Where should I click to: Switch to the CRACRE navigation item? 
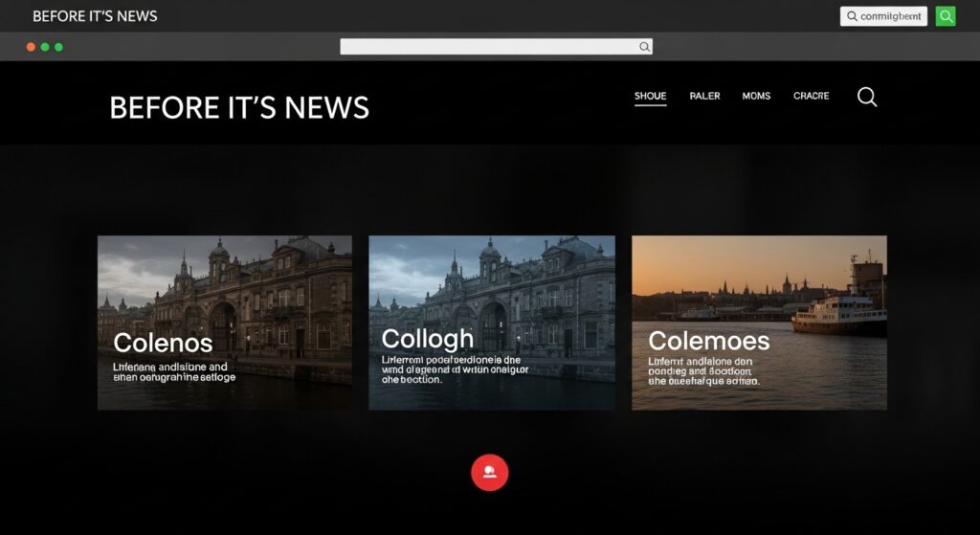(811, 97)
